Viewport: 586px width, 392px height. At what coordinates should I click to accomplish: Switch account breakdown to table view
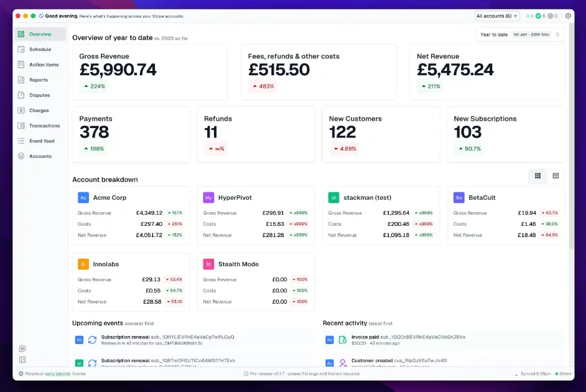pos(556,176)
